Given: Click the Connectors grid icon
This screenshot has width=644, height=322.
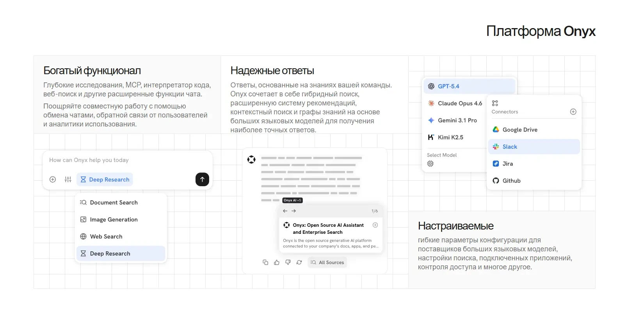Looking at the screenshot, I should [495, 103].
